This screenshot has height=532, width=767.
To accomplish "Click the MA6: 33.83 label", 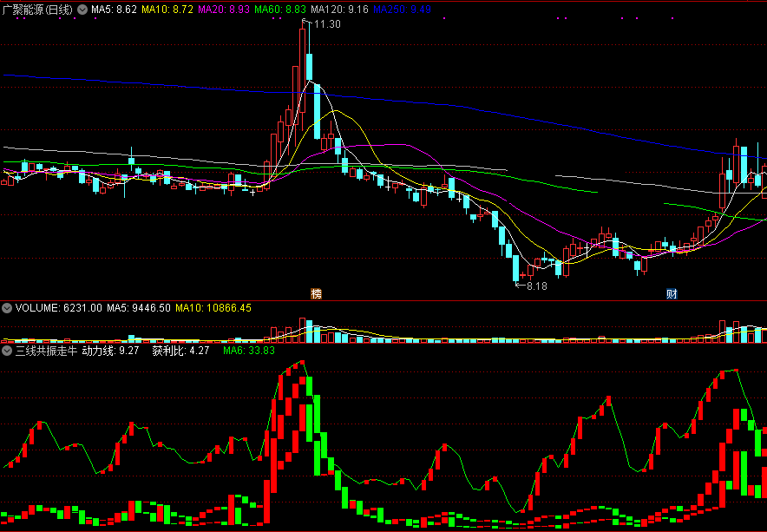I will pyautogui.click(x=249, y=351).
